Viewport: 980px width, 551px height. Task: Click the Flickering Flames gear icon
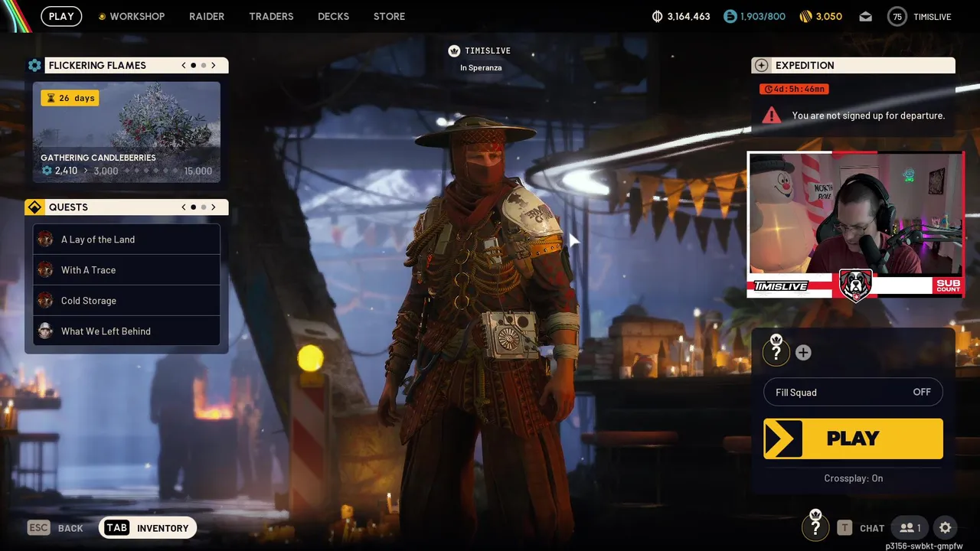point(34,65)
